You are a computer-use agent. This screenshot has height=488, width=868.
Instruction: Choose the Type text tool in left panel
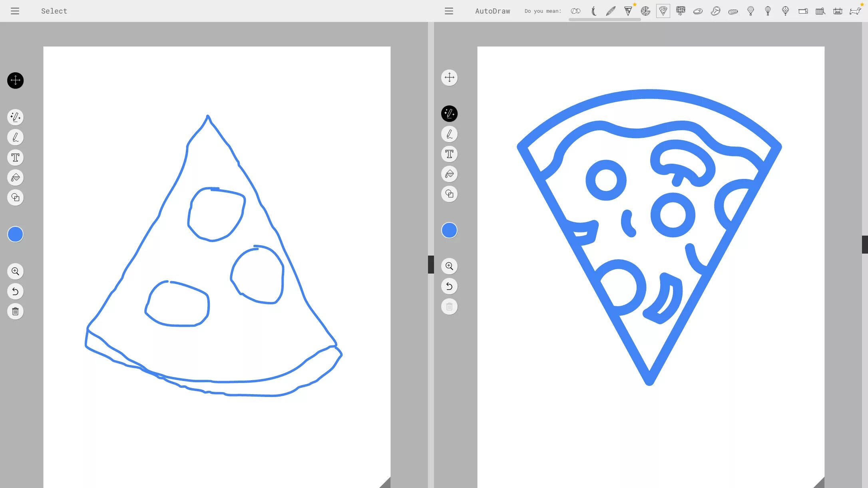click(x=15, y=157)
